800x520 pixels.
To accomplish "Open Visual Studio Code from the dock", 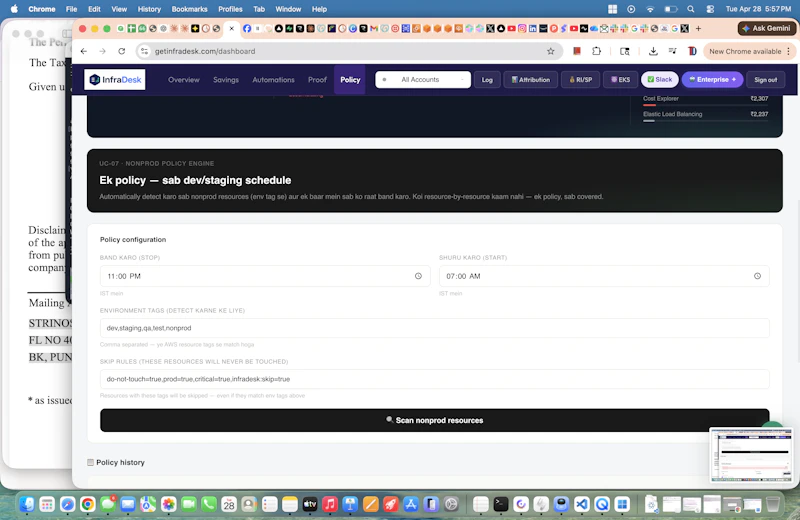I will (582, 505).
